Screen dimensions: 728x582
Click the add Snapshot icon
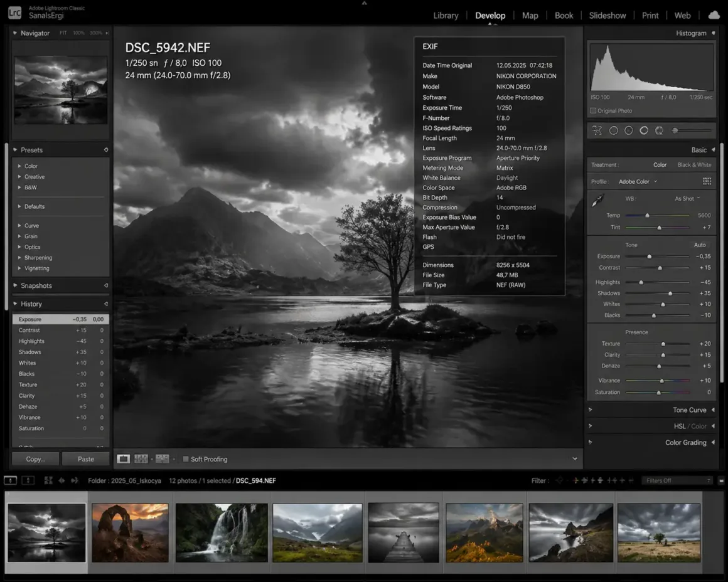[x=105, y=285]
